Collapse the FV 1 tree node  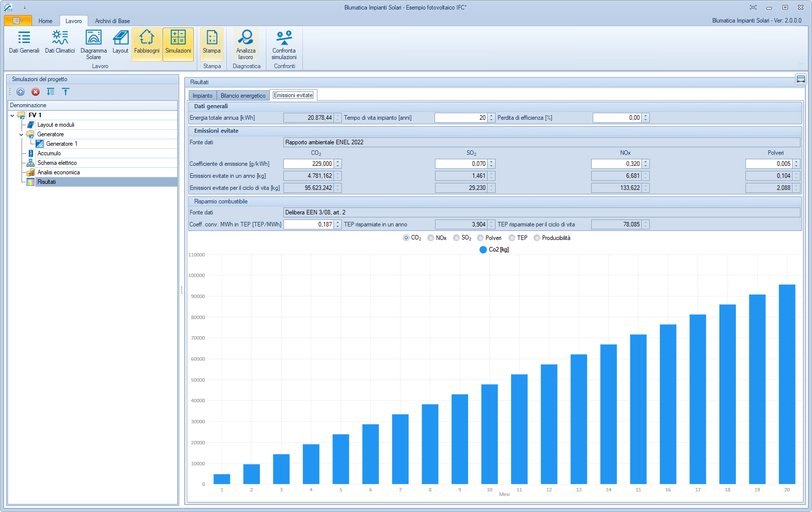tap(13, 115)
